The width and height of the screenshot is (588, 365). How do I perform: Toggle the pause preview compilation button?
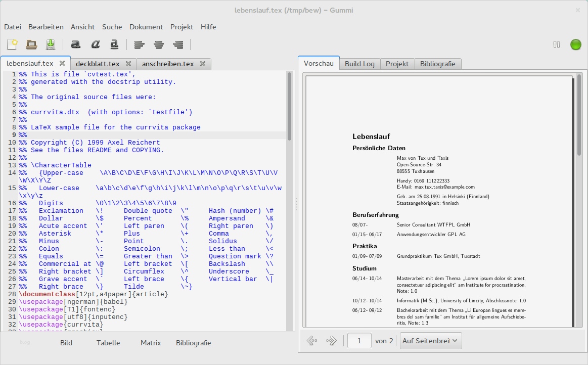click(557, 44)
